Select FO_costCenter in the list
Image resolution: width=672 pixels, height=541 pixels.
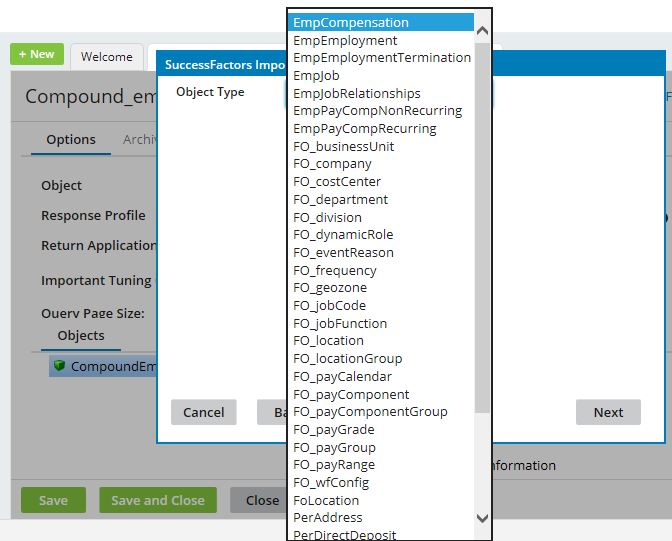381,182
